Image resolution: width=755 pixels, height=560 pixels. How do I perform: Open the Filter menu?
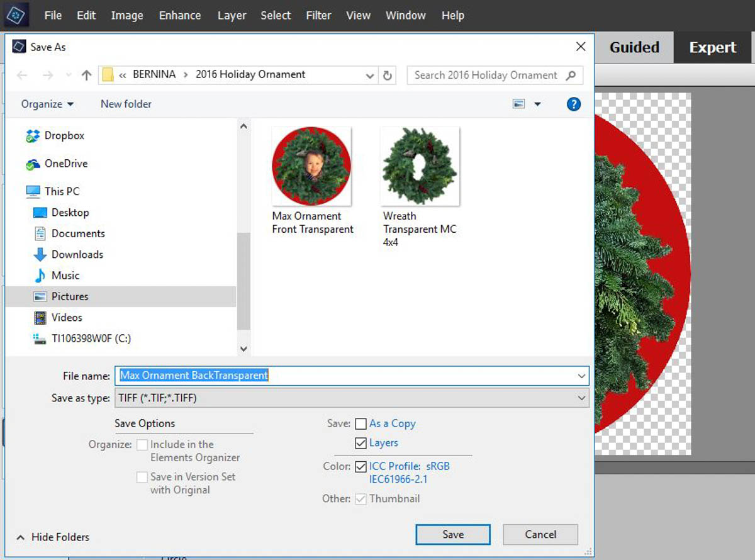[x=318, y=15]
